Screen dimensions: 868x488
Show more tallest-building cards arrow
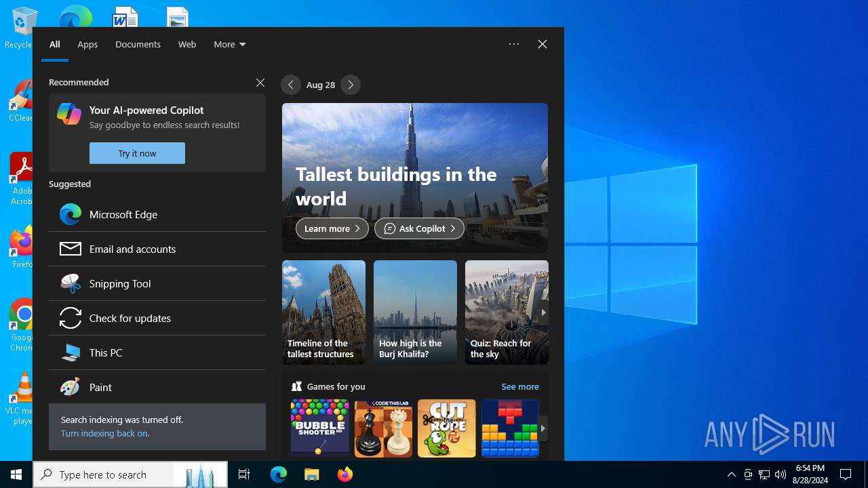pyautogui.click(x=543, y=312)
